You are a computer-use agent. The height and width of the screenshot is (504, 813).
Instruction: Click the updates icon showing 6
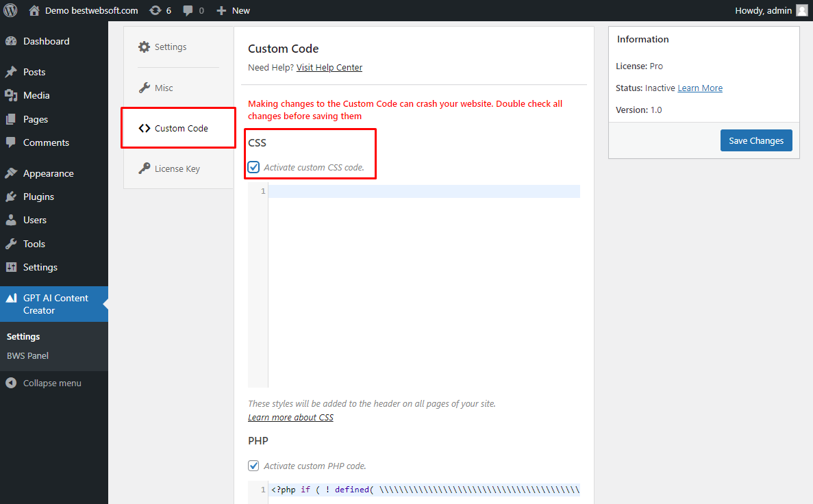coord(155,10)
